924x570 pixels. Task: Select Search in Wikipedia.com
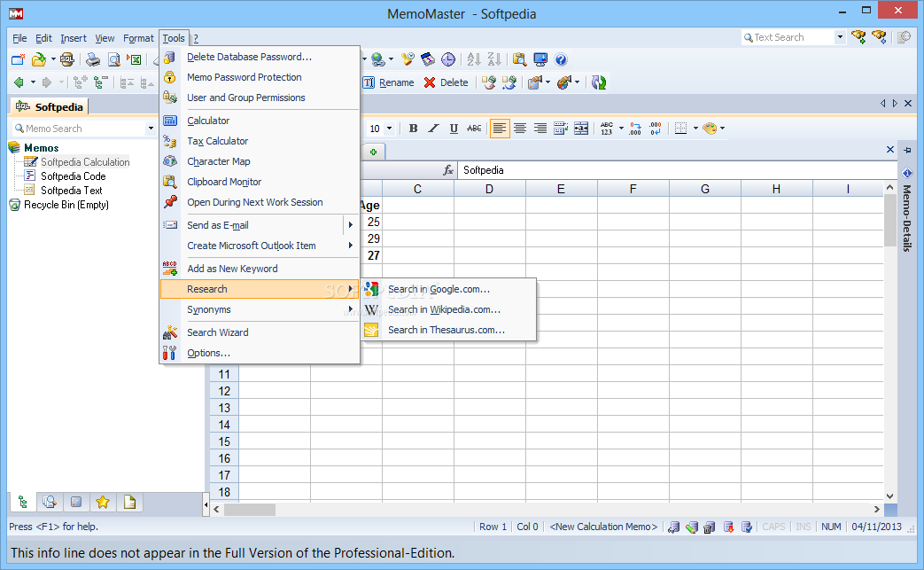(x=448, y=310)
